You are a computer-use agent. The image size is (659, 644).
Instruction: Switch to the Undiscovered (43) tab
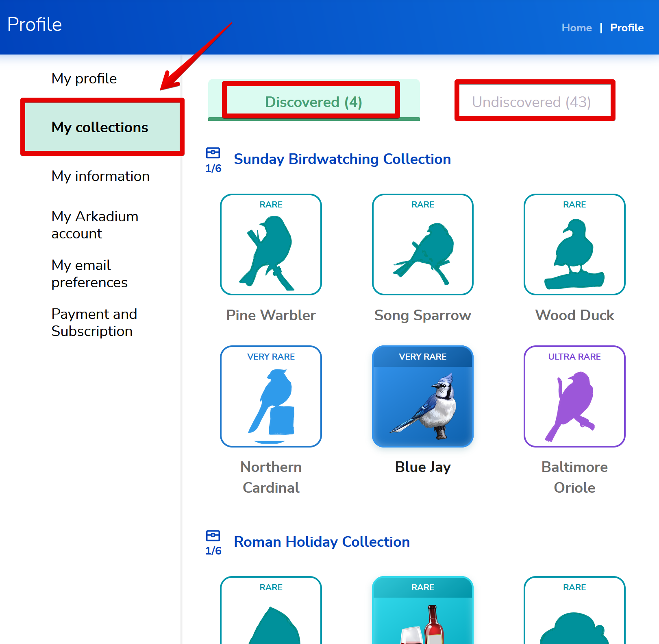click(x=531, y=102)
